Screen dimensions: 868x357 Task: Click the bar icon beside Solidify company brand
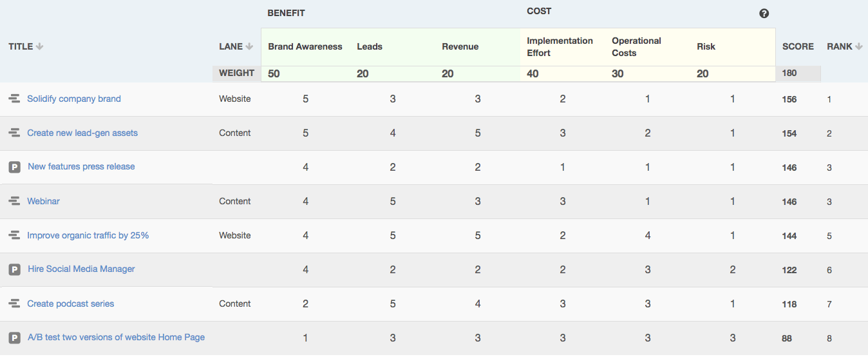pos(14,99)
